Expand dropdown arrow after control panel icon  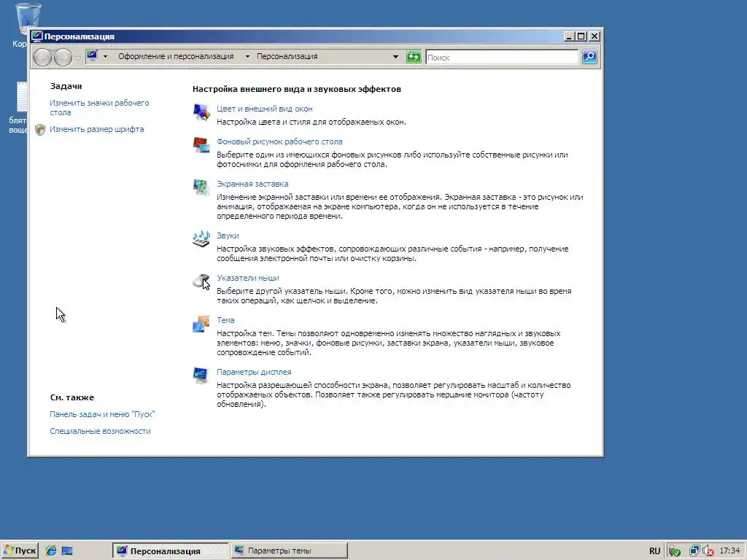[105, 56]
